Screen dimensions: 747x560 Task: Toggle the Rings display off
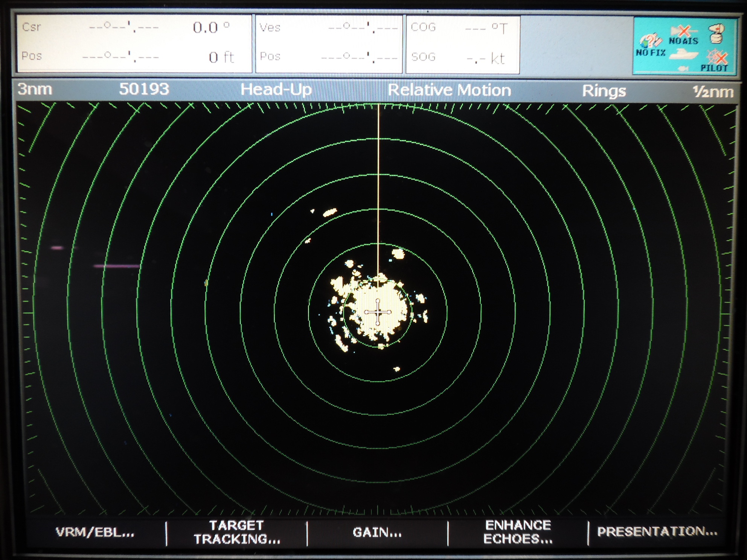[603, 90]
